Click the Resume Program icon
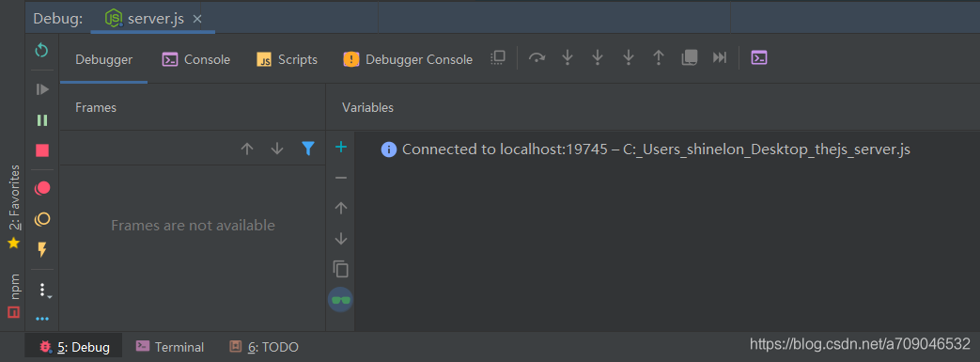The width and height of the screenshot is (980, 362). [42, 89]
